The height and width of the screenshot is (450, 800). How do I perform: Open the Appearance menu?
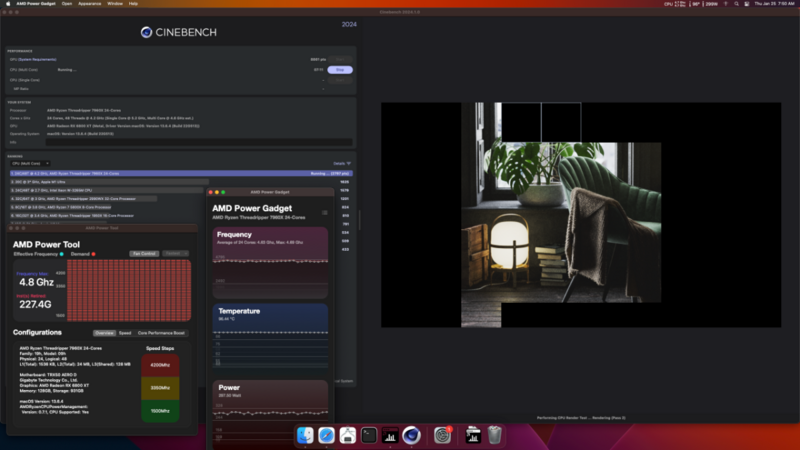point(88,4)
